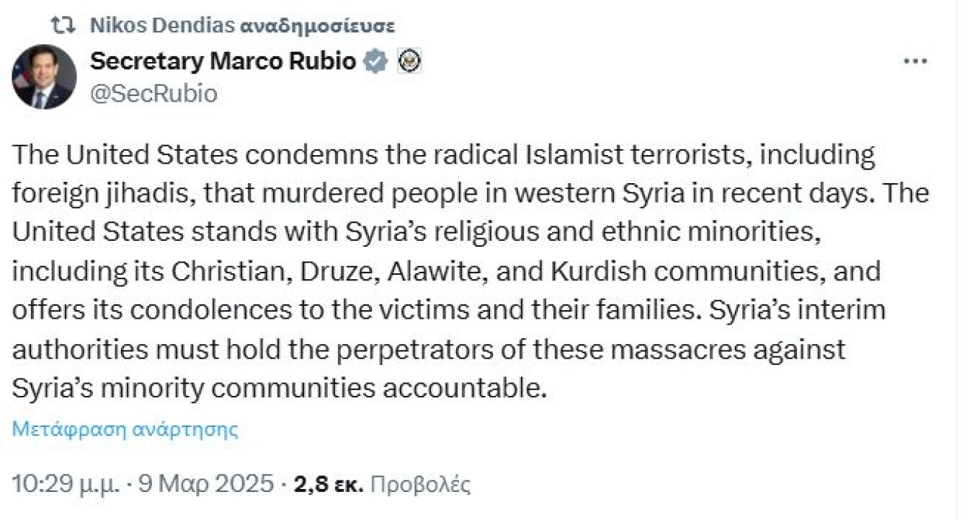Click the phrase "foreign jihadis" in the tweet

pyautogui.click(x=96, y=194)
